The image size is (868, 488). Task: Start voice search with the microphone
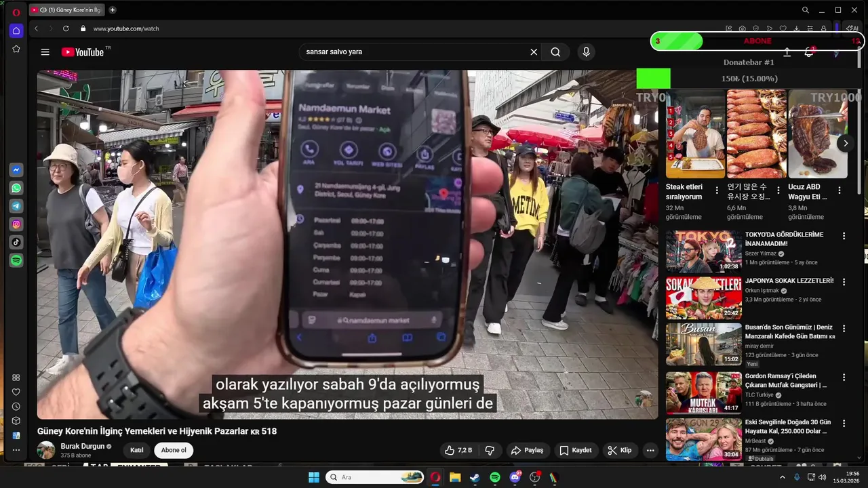pos(586,52)
